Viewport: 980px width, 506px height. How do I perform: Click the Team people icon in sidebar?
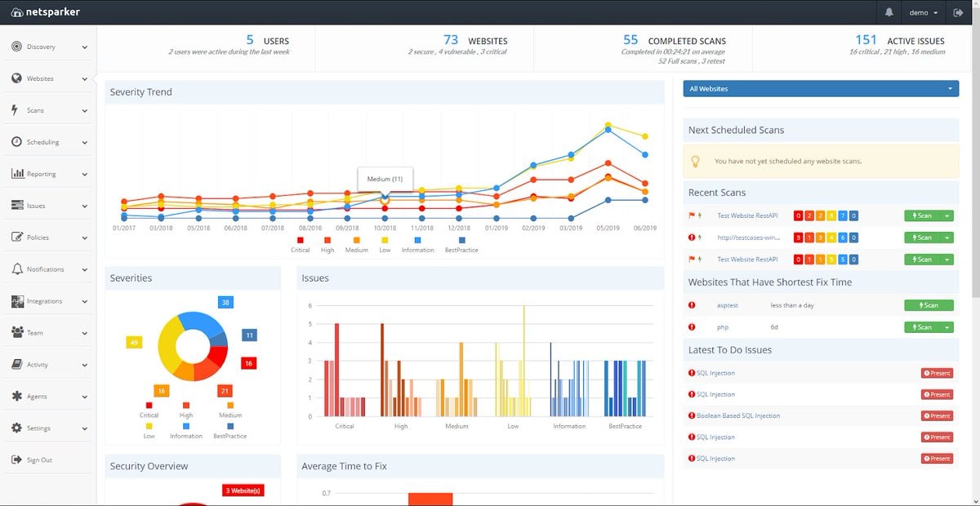(x=17, y=333)
